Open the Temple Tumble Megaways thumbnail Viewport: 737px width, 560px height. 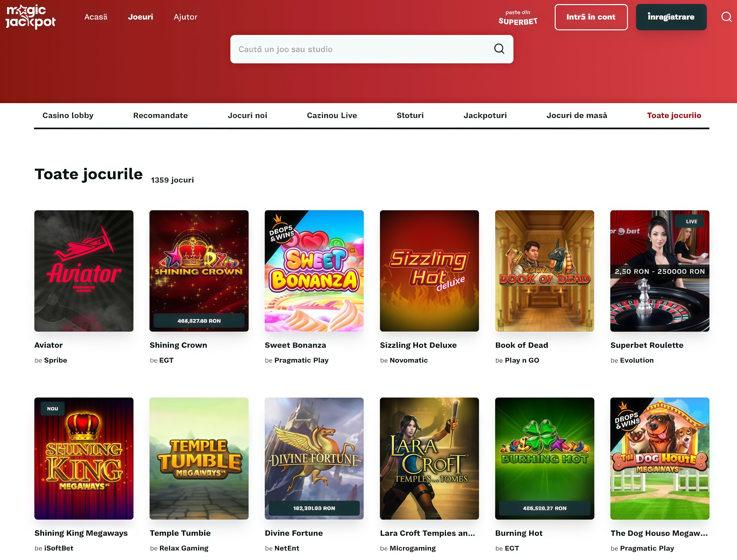click(x=199, y=458)
